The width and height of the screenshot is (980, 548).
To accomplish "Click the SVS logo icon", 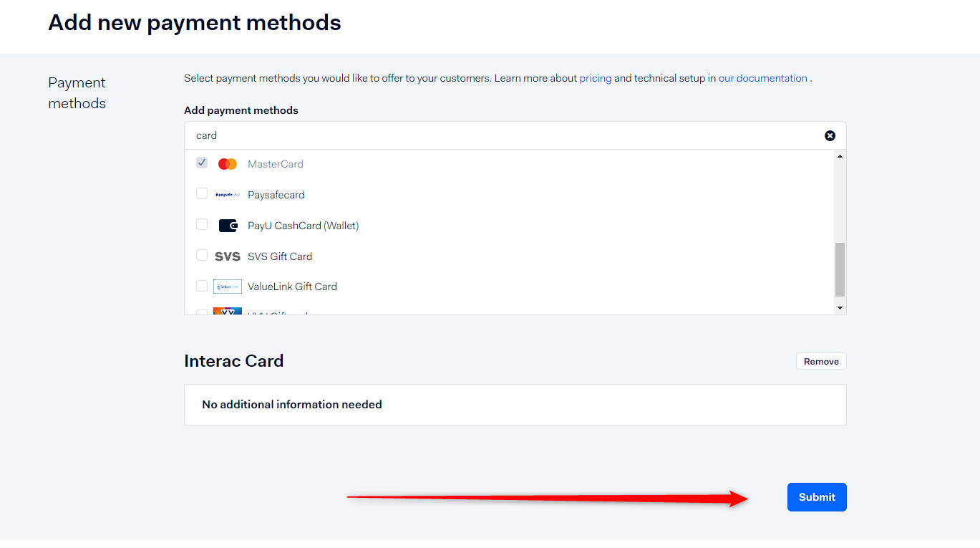I will 228,256.
